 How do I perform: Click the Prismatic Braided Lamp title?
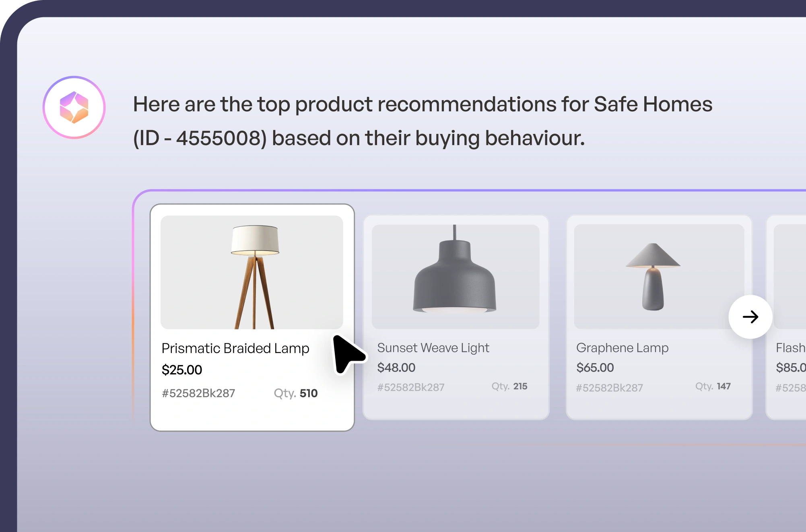(235, 348)
